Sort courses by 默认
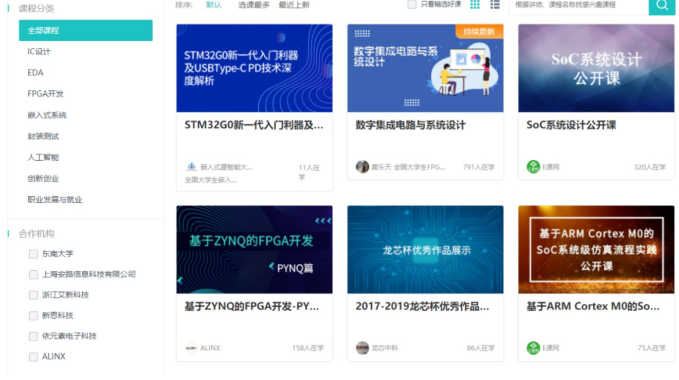The width and height of the screenshot is (679, 380). (213, 5)
